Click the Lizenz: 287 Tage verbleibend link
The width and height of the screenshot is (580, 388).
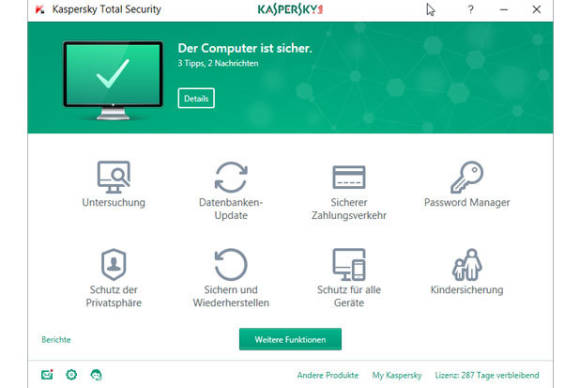pos(487,375)
